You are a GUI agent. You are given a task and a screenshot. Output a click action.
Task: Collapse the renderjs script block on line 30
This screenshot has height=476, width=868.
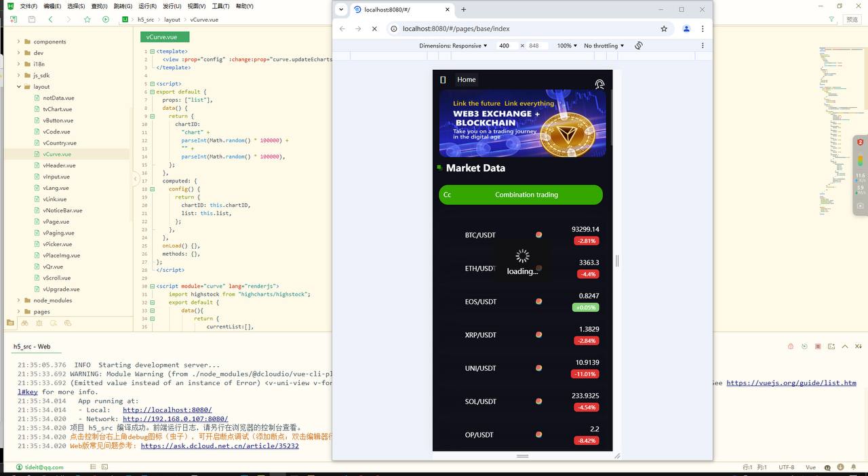tap(153, 286)
